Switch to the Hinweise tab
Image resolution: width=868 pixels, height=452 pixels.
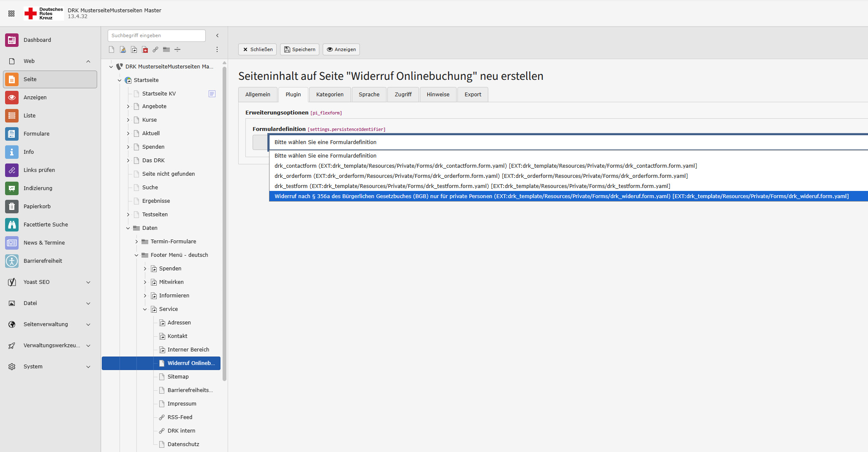(x=438, y=95)
